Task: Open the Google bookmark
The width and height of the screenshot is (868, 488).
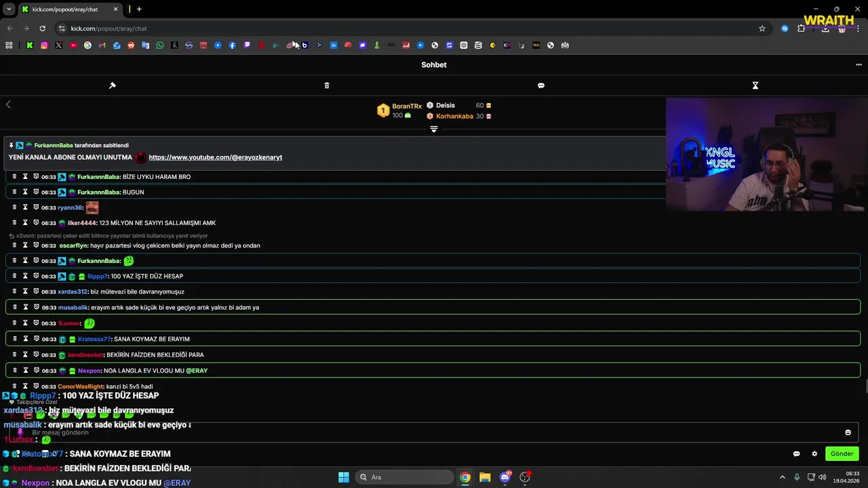Action: point(87,45)
